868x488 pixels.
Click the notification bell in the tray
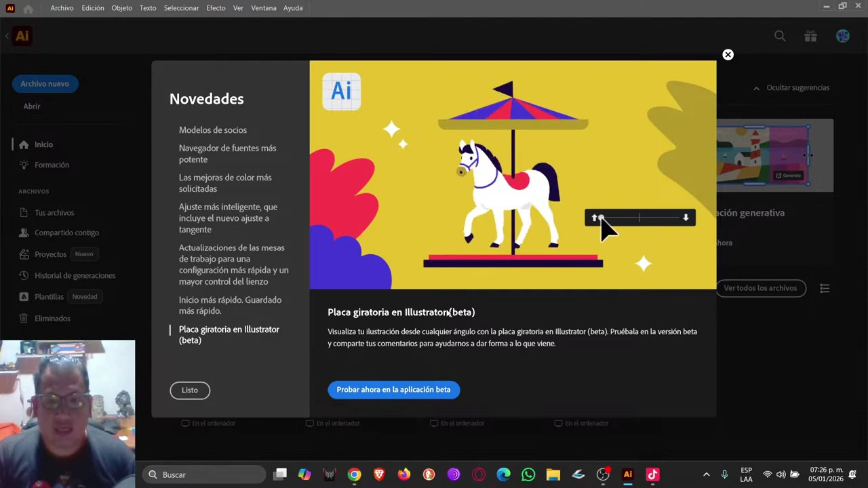[x=852, y=474]
